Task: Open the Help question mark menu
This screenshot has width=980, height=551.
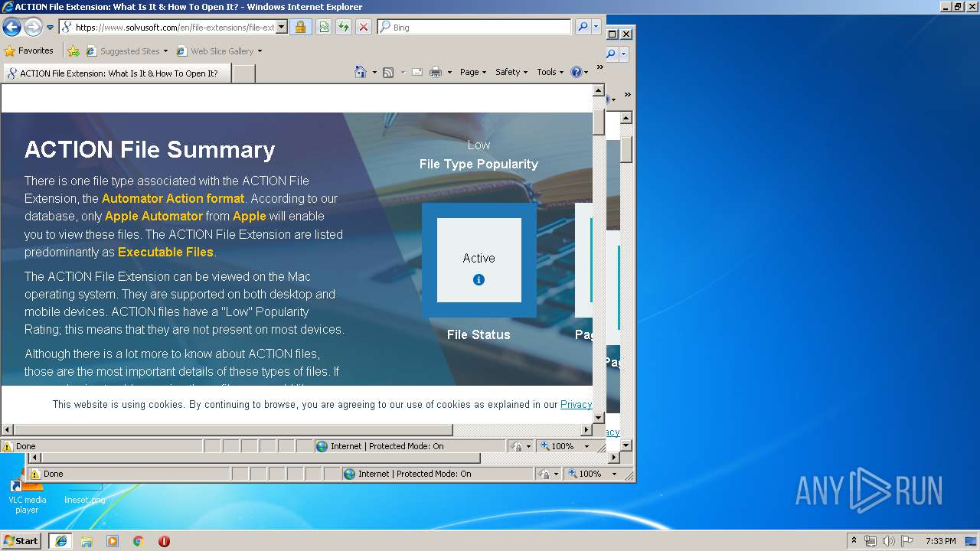Action: point(580,72)
